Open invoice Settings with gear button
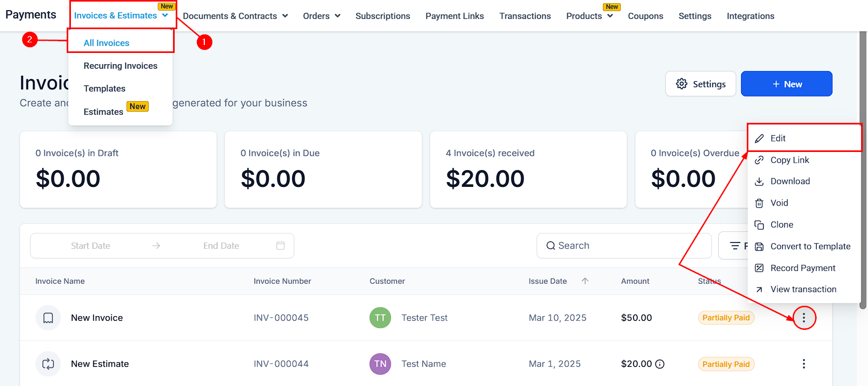This screenshot has height=386, width=868. [x=700, y=84]
